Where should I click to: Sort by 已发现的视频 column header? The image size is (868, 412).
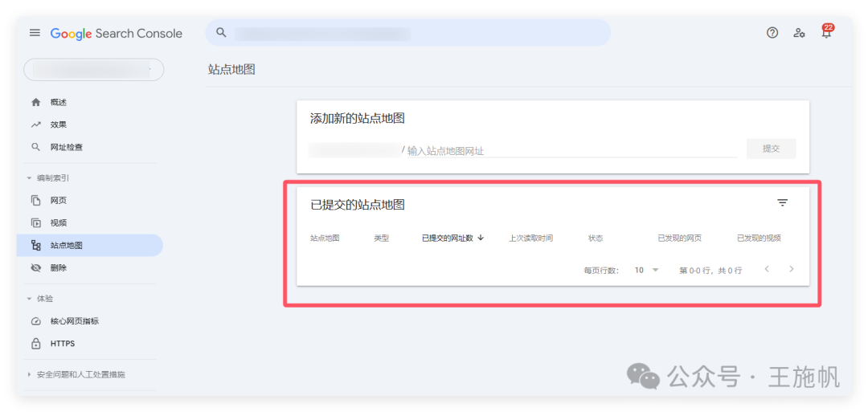coord(759,239)
